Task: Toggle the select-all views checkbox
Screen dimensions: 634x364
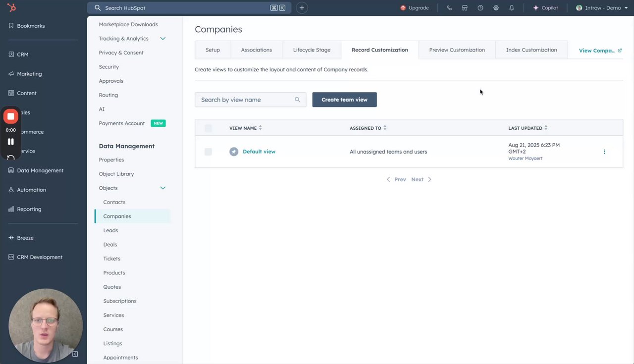Action: pos(208,128)
